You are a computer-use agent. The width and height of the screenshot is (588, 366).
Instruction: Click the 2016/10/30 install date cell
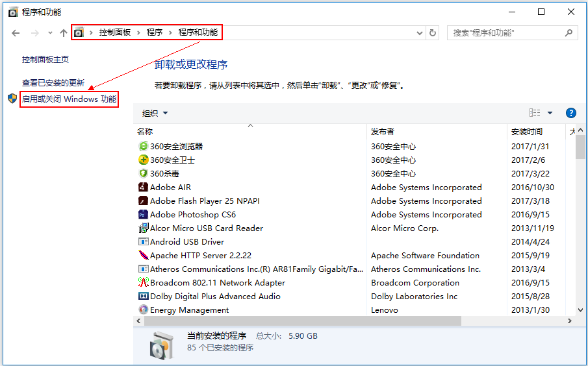[x=533, y=188]
